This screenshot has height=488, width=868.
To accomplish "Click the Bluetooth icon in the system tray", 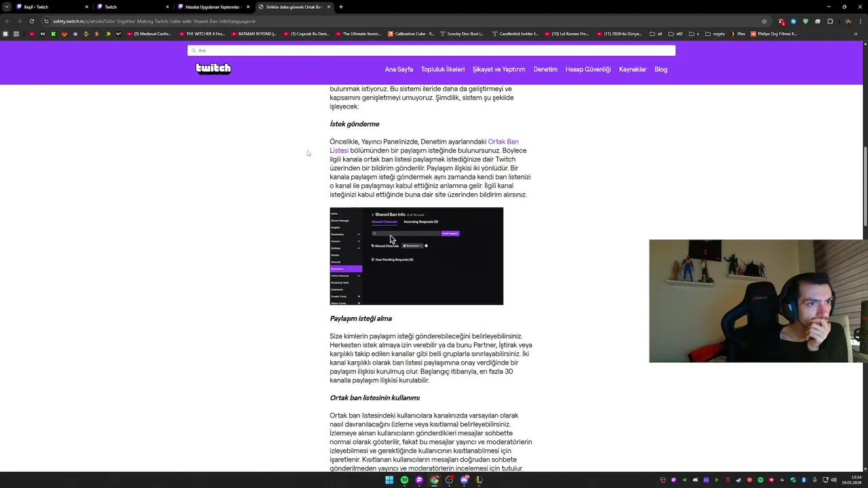I will click(804, 480).
